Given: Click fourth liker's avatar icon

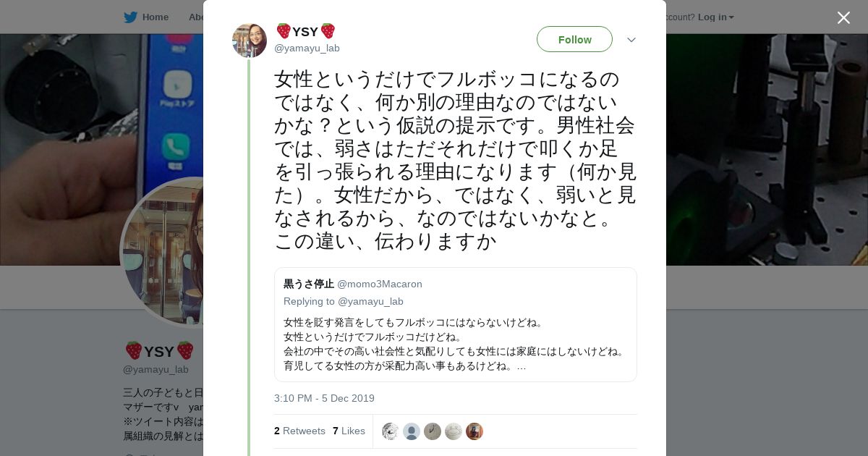Looking at the screenshot, I should point(454,431).
